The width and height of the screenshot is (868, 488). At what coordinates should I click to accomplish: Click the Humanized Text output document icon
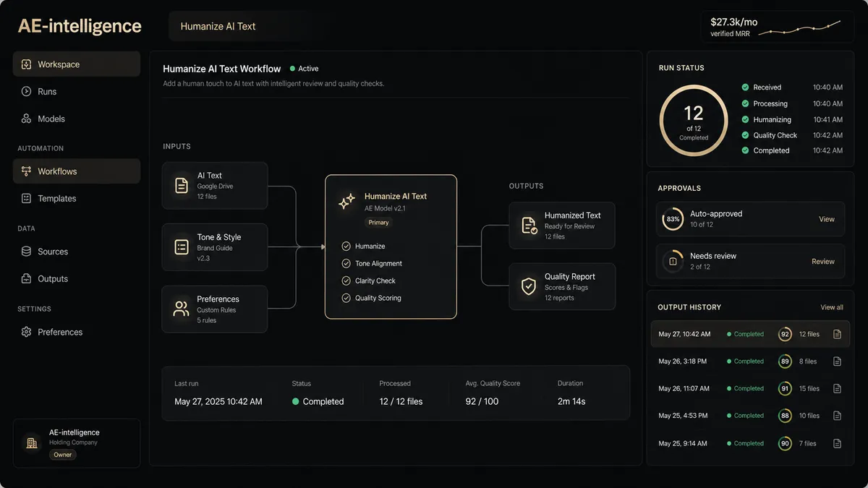(529, 225)
